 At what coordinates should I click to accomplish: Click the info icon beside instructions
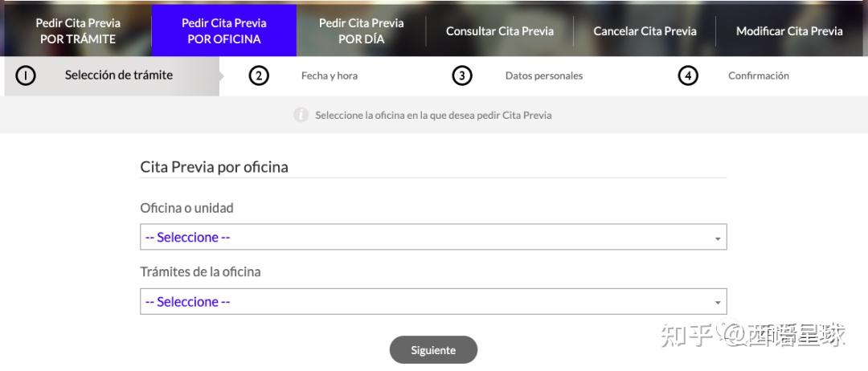tap(301, 115)
